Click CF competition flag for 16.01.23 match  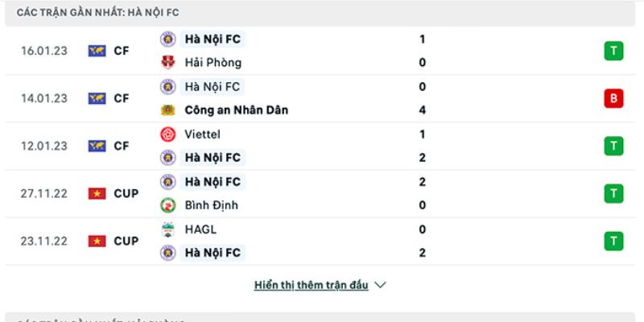point(97,51)
